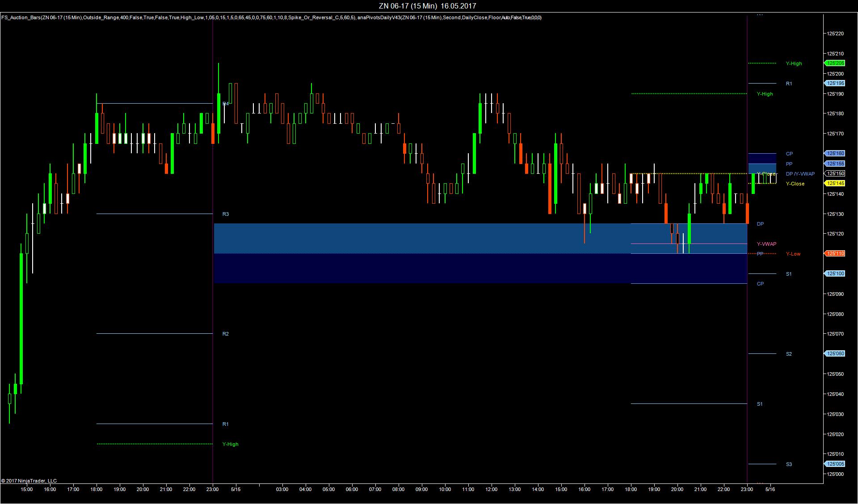Select the orange 125'110 Y-Low marker
The height and width of the screenshot is (504, 858).
click(x=835, y=254)
